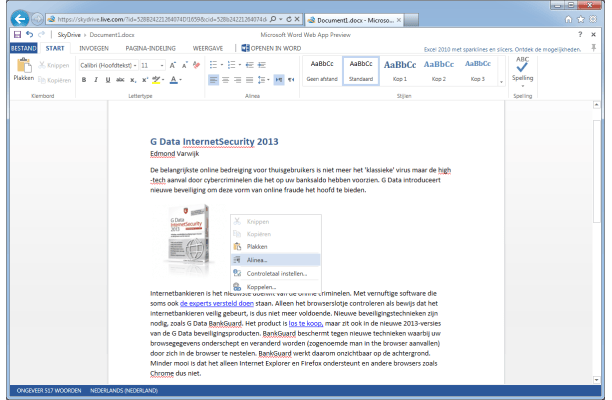Image resolution: width=612 pixels, height=400 pixels.
Task: Expand the styles gallery with its arrow
Action: [x=502, y=82]
